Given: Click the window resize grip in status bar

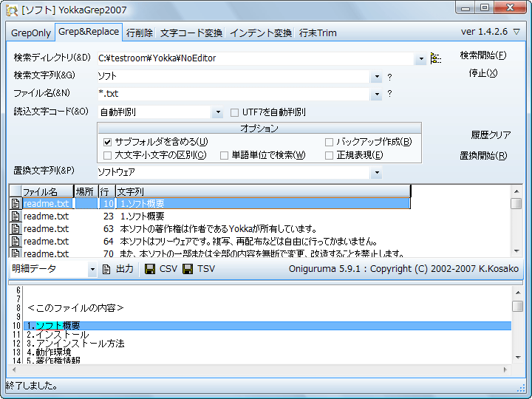Looking at the screenshot, I should (x=521, y=388).
